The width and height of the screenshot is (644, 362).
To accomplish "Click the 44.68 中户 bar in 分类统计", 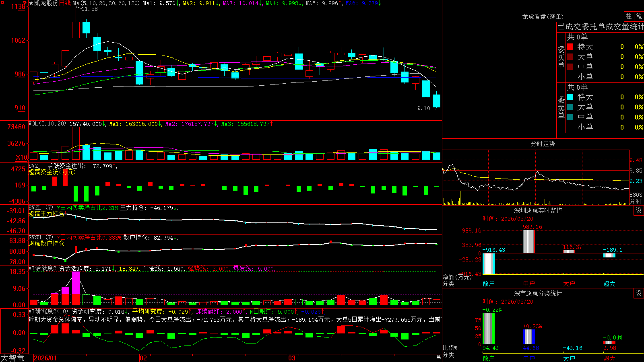I will 529,337.
